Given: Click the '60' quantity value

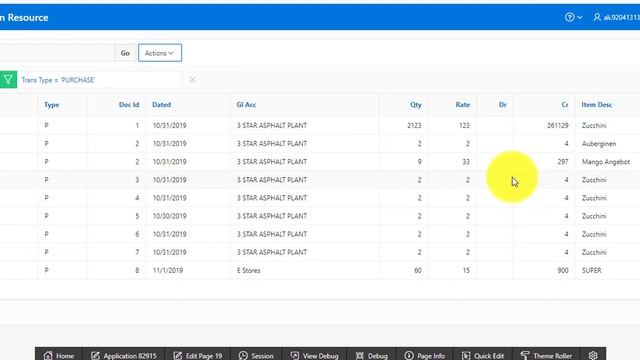Looking at the screenshot, I should (x=418, y=270).
